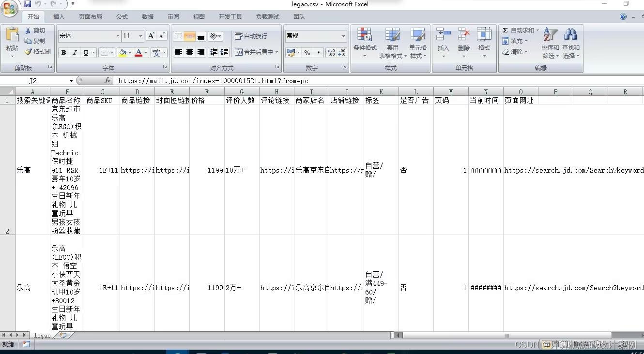Decrease the indent

(214, 52)
